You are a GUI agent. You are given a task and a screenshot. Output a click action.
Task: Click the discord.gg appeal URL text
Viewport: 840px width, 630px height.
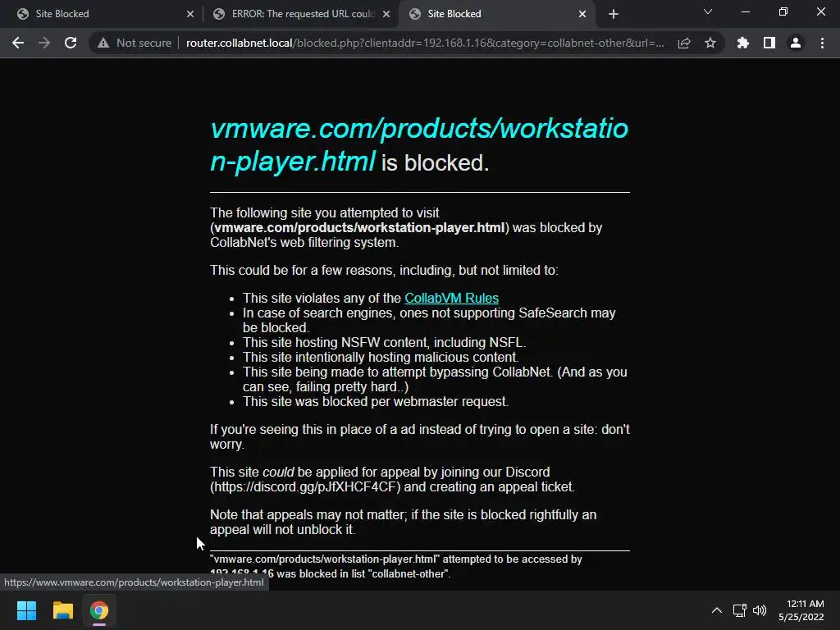coord(305,487)
